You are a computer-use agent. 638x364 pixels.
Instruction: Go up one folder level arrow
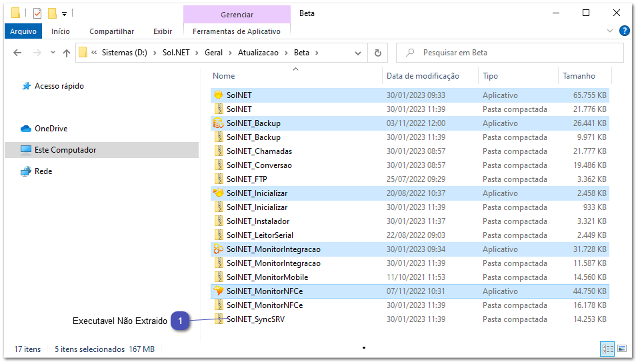coord(67,53)
